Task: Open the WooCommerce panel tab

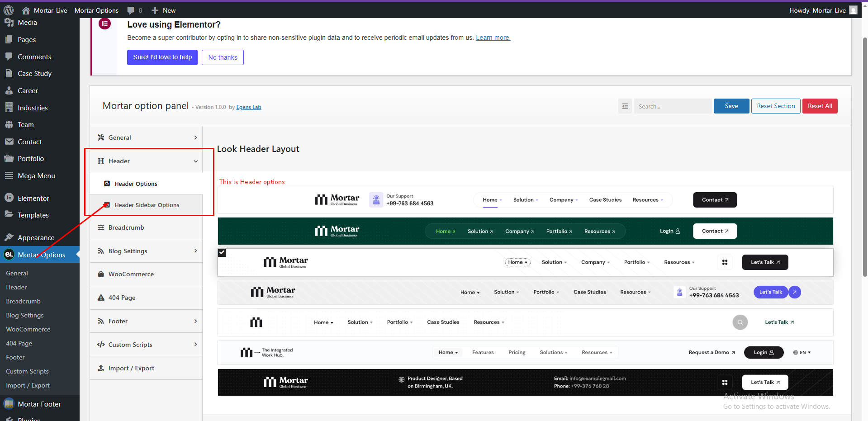Action: pos(146,274)
